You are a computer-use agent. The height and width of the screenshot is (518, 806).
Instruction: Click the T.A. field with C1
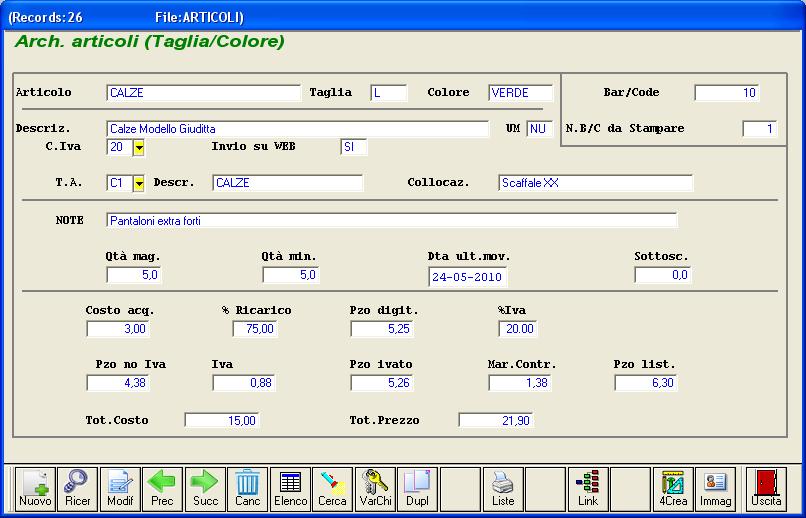pos(119,183)
